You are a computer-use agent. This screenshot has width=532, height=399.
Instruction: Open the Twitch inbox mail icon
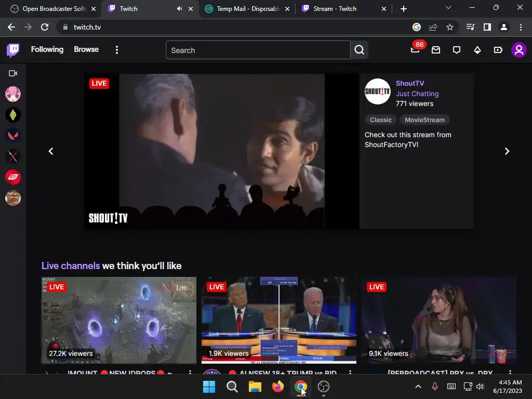(436, 50)
